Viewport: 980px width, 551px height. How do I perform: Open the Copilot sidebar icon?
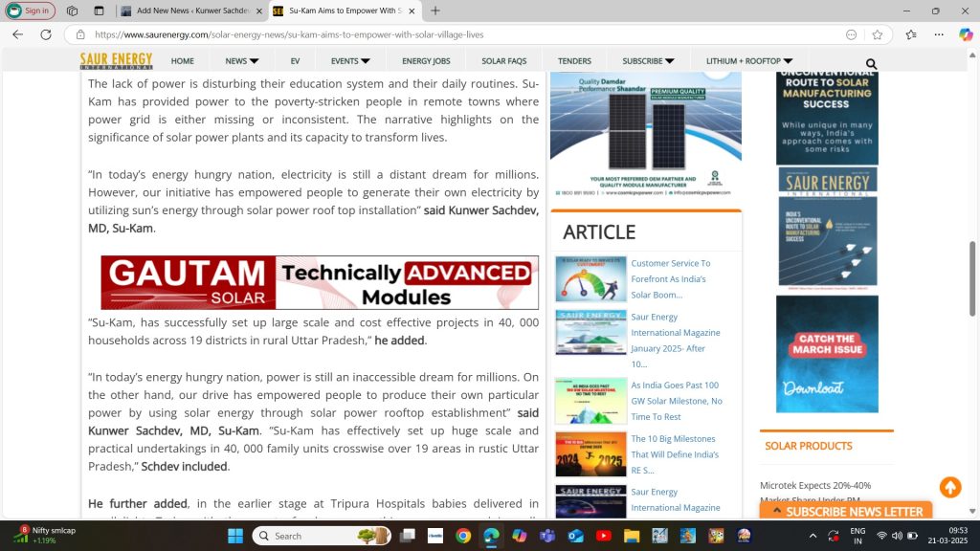(966, 34)
